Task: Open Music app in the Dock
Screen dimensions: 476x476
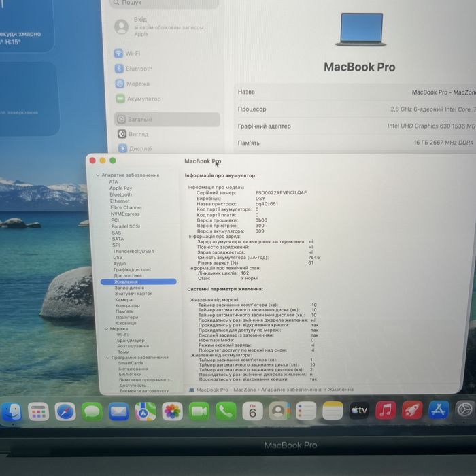Action: point(386,410)
